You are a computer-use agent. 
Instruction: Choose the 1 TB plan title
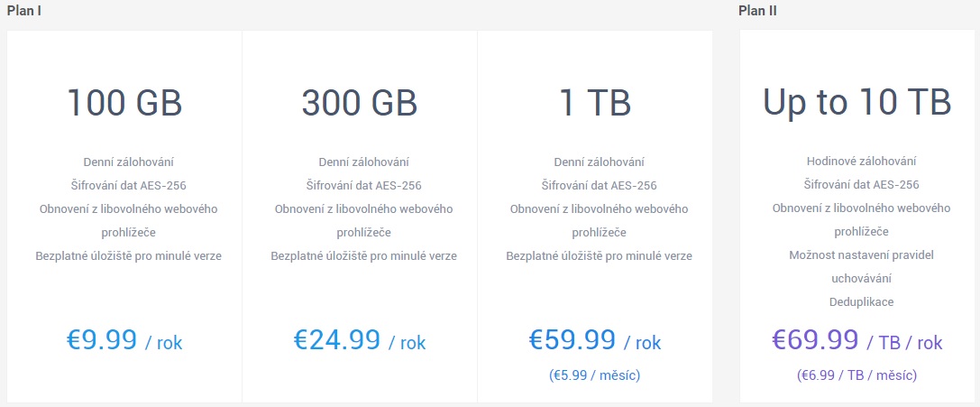pos(594,103)
